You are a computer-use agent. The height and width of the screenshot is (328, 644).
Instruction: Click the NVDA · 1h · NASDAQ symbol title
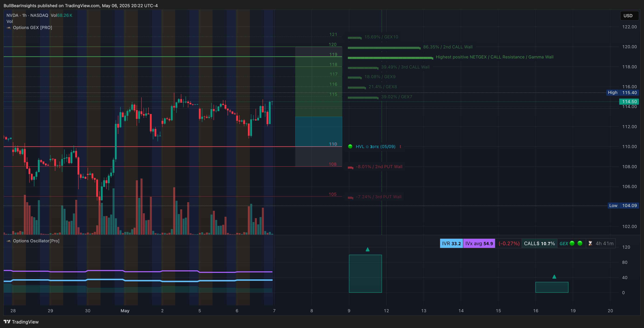(27, 15)
